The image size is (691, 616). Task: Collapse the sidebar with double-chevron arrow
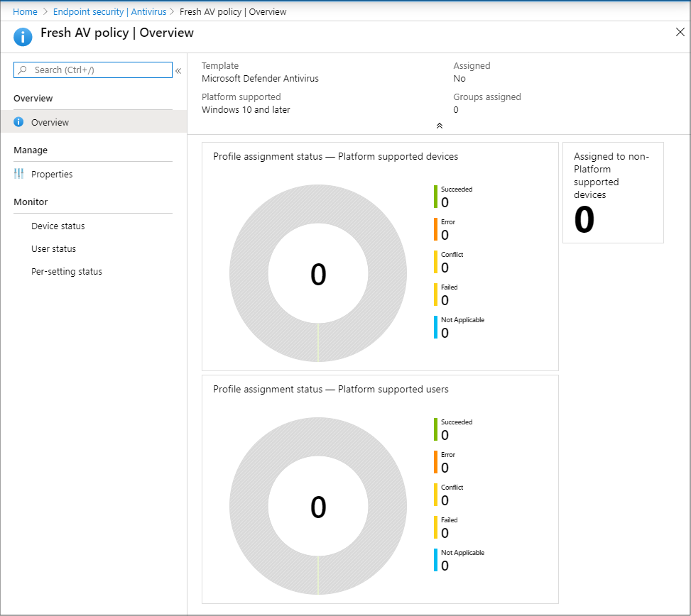click(178, 70)
